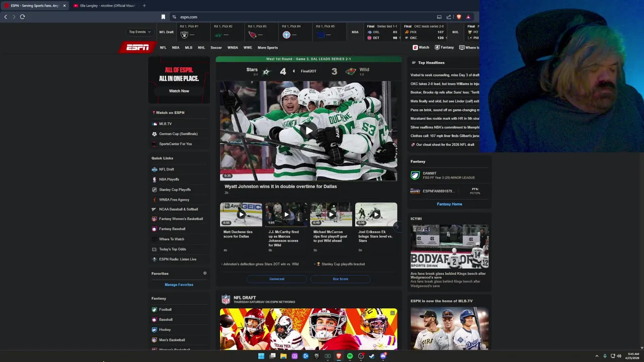Show hidden tray icons chevron
Image resolution: width=644 pixels, height=362 pixels.
pos(597,356)
